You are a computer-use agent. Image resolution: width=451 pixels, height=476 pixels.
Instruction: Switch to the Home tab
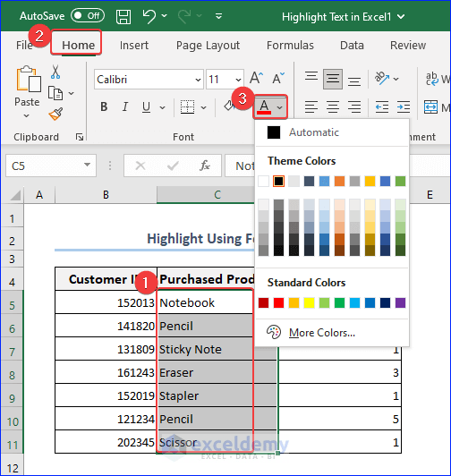(79, 46)
